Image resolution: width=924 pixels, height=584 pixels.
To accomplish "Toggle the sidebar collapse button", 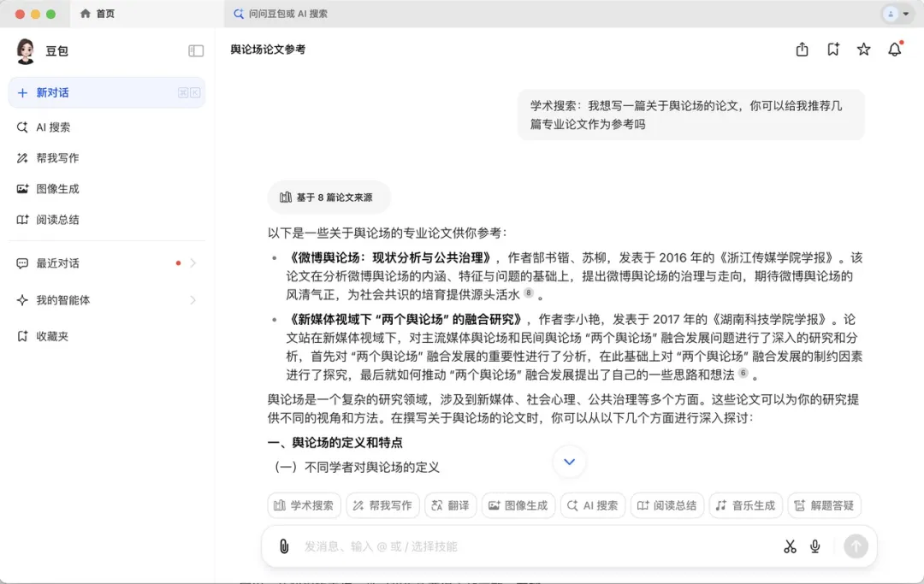I will click(x=196, y=50).
